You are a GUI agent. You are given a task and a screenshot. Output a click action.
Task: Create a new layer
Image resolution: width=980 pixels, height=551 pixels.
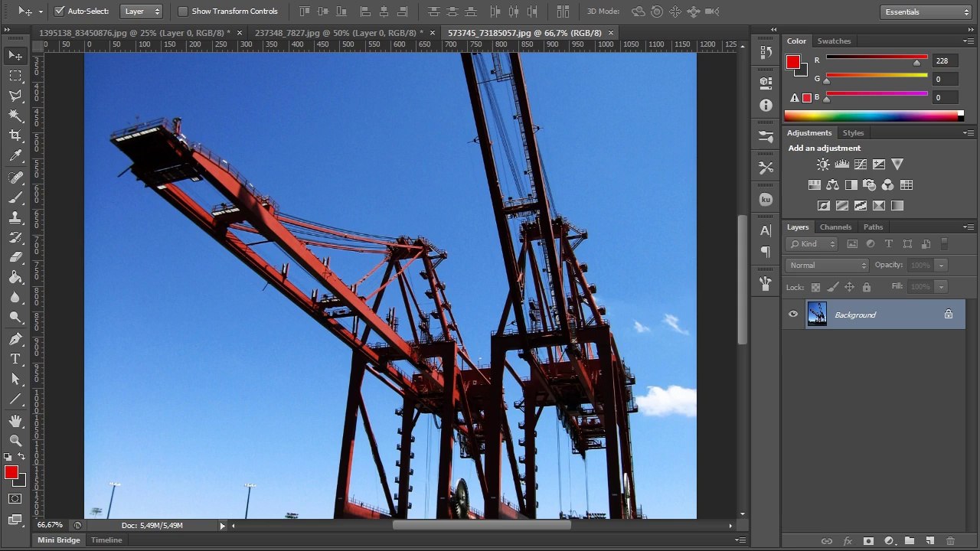(x=929, y=541)
